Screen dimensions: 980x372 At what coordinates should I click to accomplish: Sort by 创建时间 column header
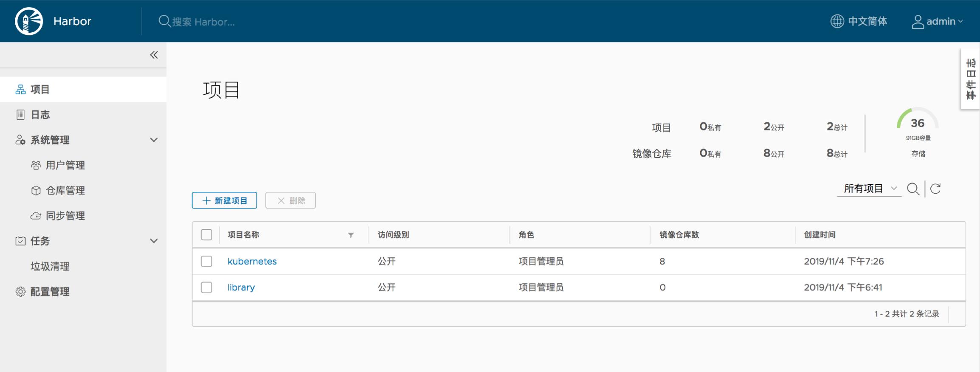pos(819,235)
